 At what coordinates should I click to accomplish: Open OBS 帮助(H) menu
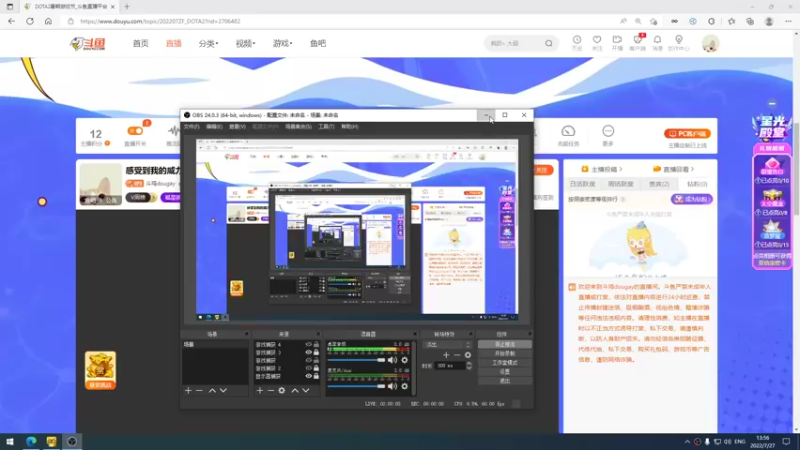pyautogui.click(x=349, y=127)
